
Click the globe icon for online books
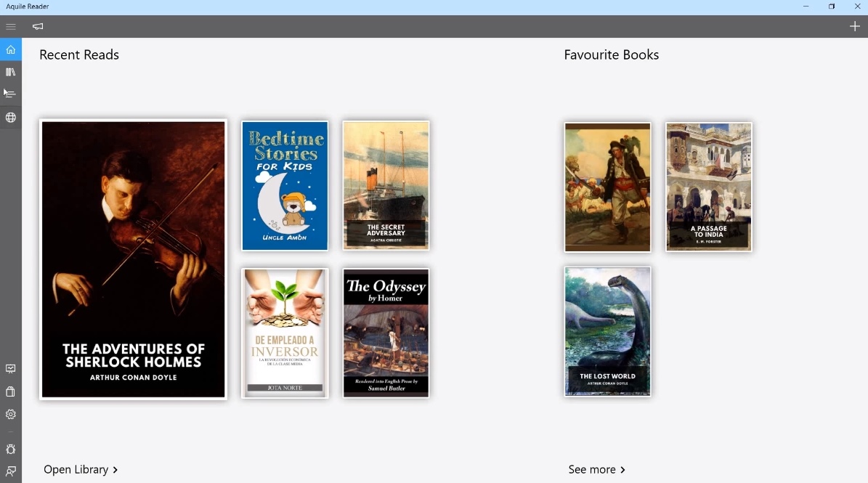pyautogui.click(x=10, y=117)
